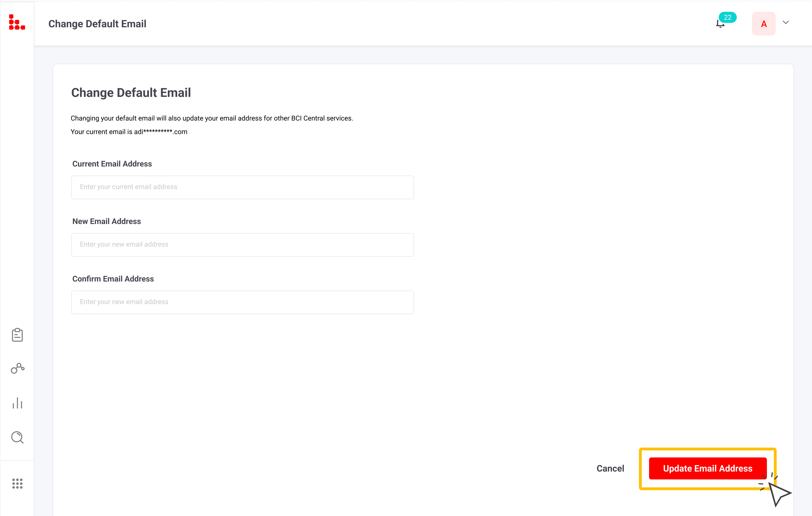
Task: Click the 'Change Default Email' card heading
Action: point(131,93)
